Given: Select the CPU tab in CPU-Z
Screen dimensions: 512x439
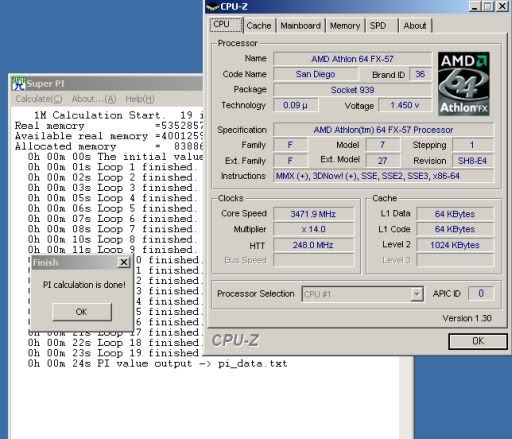Looking at the screenshot, I should pos(227,25).
